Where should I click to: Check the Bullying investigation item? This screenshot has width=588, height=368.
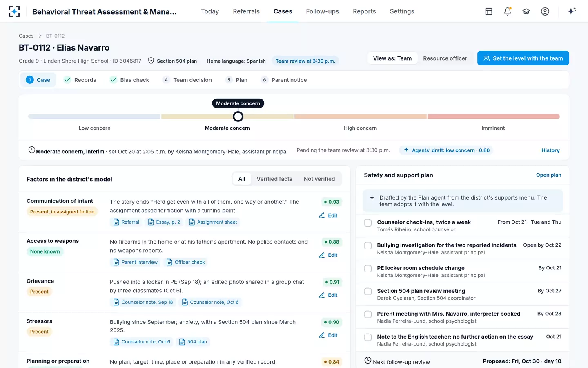coord(368,246)
